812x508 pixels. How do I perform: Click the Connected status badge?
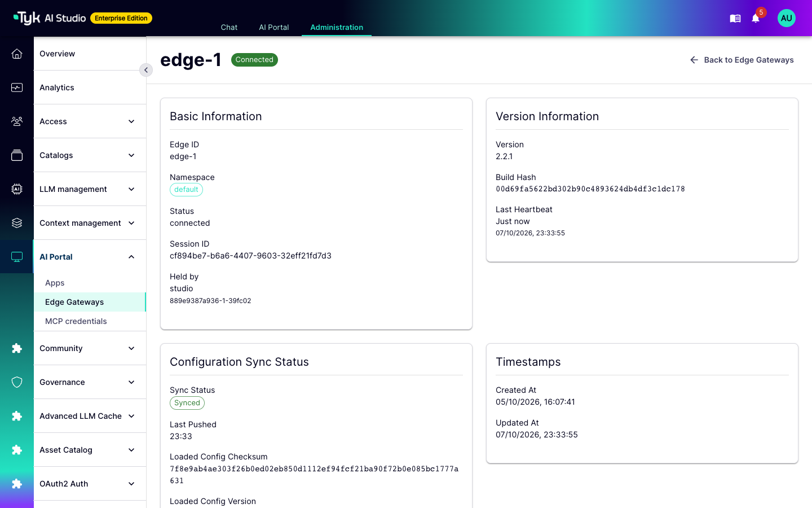tap(254, 60)
